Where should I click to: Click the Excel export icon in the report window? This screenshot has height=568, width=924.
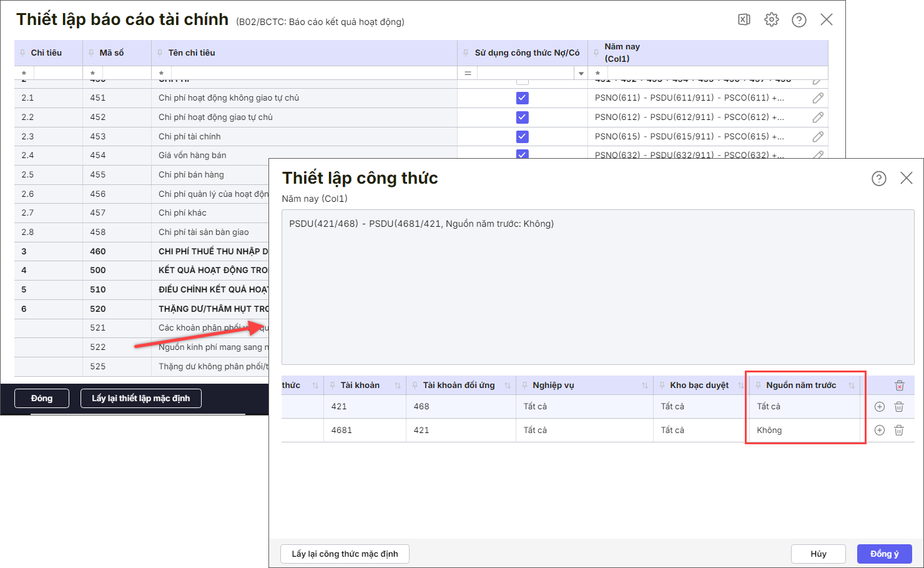point(744,19)
